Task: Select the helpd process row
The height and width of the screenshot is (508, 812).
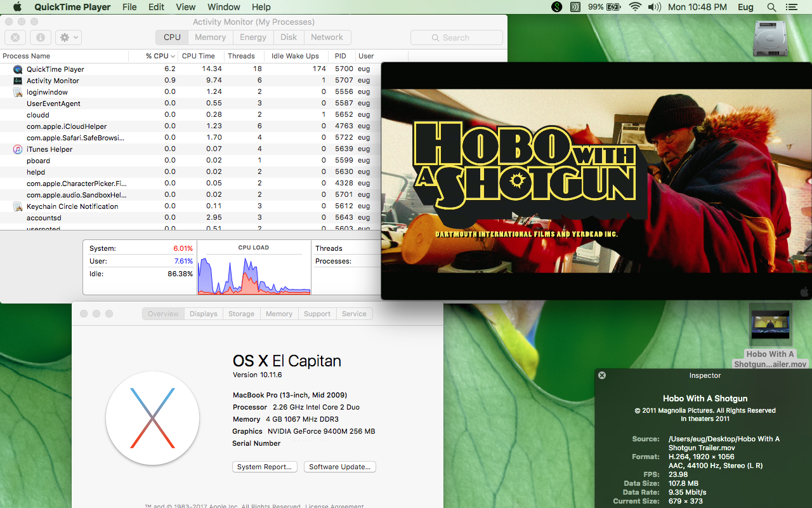Action: click(x=190, y=172)
